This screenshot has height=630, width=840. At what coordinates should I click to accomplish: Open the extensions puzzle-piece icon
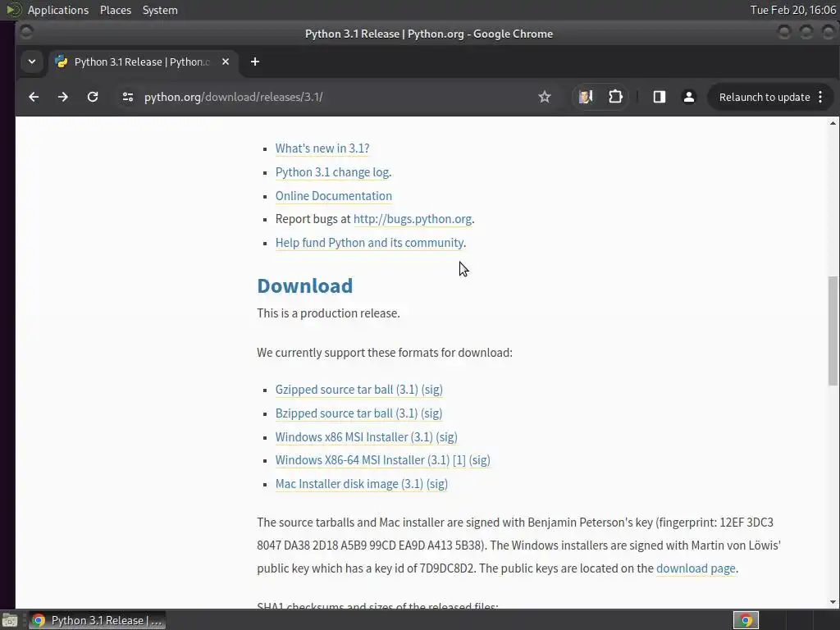click(615, 97)
